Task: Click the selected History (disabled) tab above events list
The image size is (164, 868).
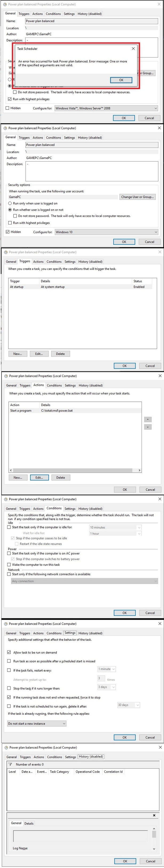Action: pyautogui.click(x=91, y=757)
